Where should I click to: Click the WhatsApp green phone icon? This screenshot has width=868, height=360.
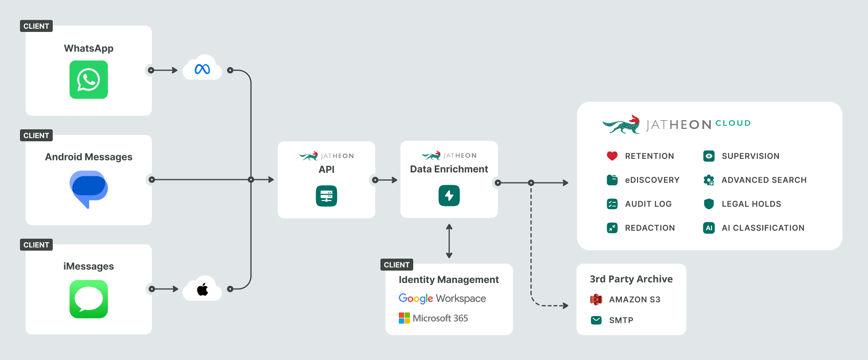(89, 79)
